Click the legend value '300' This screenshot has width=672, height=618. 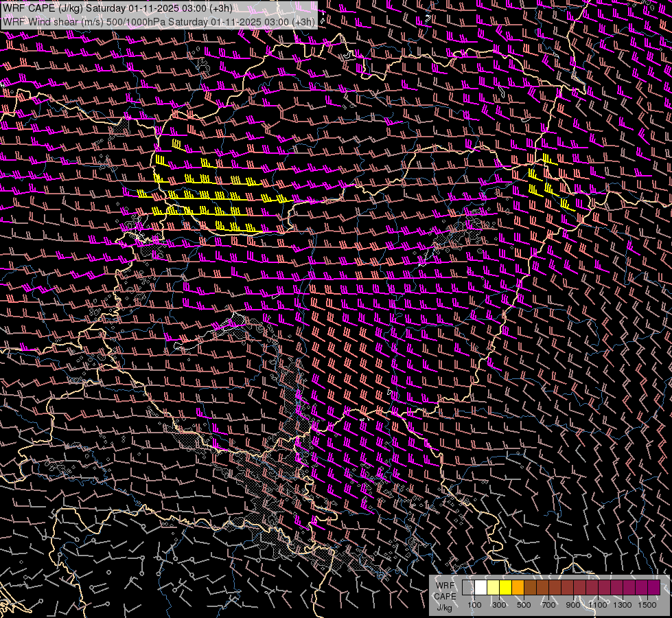point(499,605)
